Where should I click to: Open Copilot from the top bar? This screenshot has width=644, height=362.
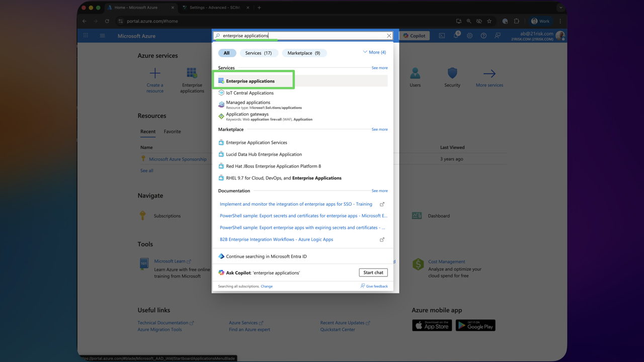415,36
